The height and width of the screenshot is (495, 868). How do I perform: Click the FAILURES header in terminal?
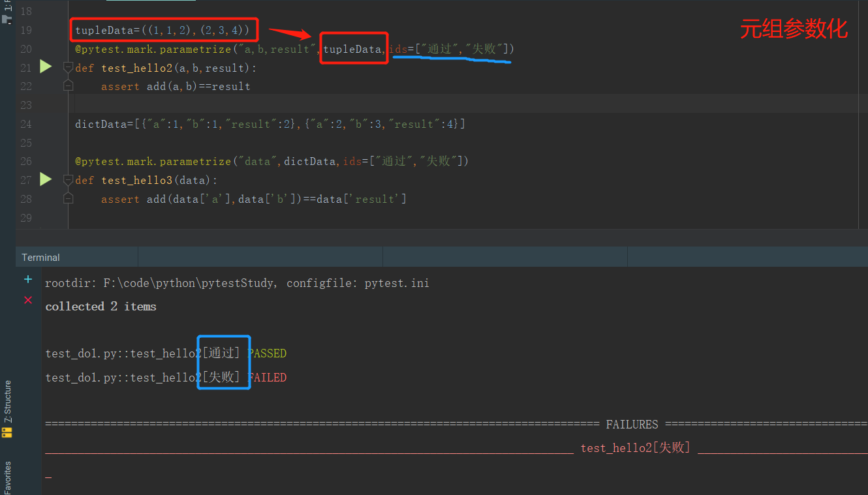point(632,425)
